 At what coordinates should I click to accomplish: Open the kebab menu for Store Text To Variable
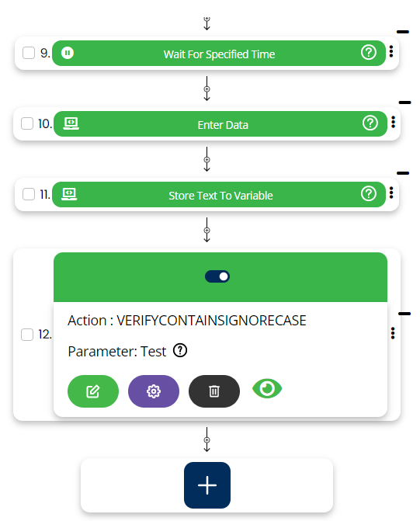tap(391, 193)
